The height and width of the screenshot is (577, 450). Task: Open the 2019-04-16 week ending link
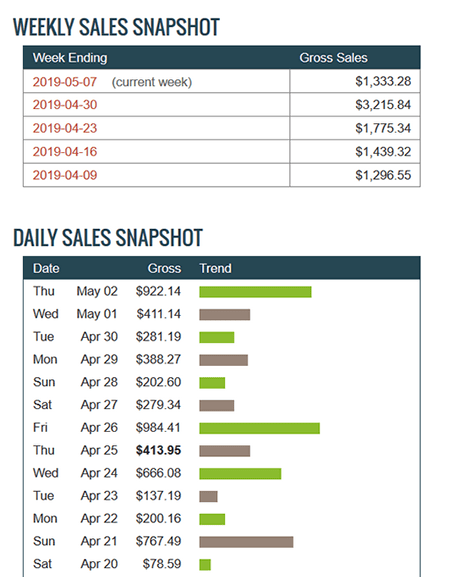click(x=65, y=152)
